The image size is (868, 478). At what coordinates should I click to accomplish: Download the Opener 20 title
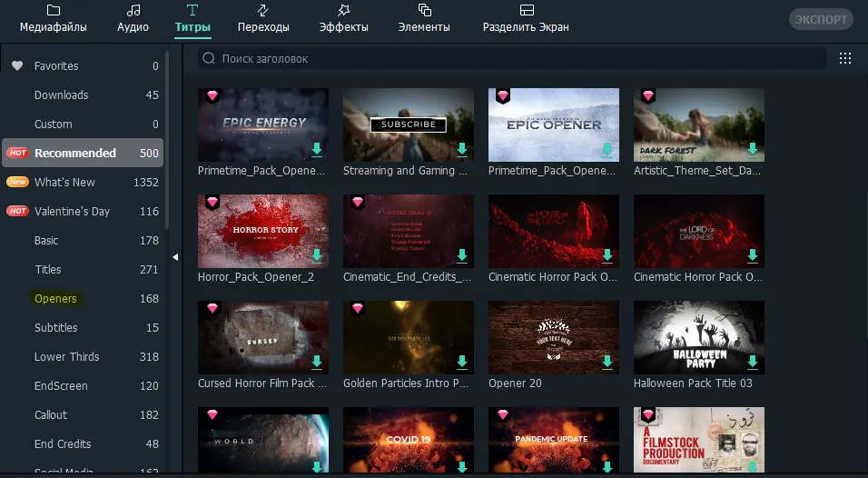pos(607,362)
